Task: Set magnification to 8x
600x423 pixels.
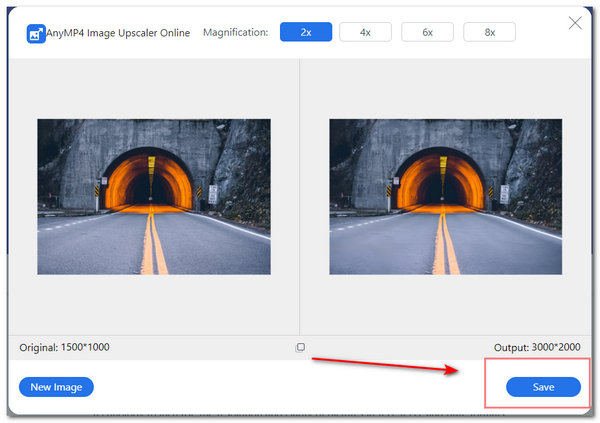Action: pos(489,32)
